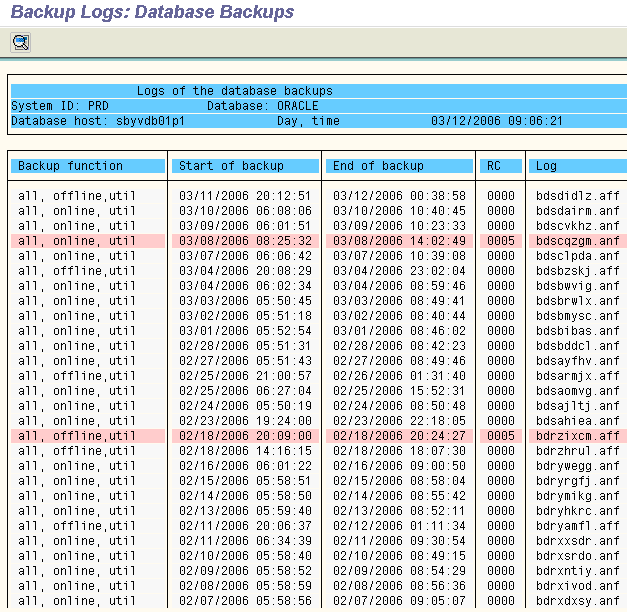This screenshot has height=612, width=627.
Task: Select the RC column header
Action: 501,166
